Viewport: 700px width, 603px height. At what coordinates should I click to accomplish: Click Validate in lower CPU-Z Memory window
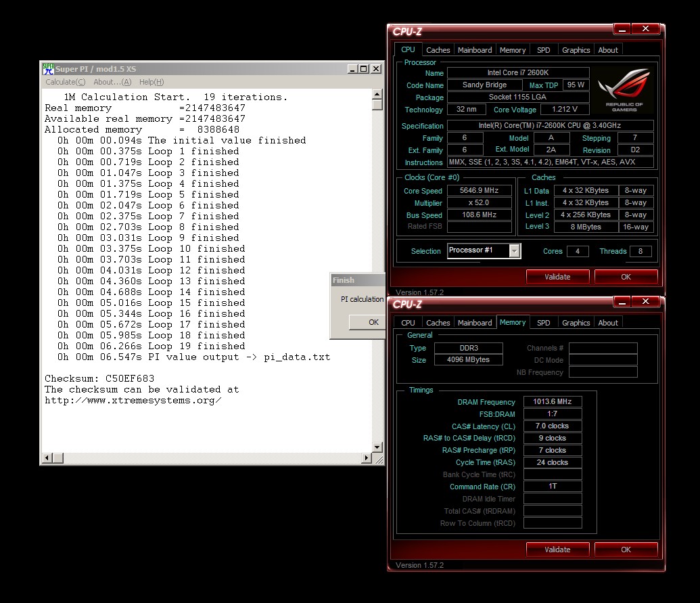coord(557,550)
